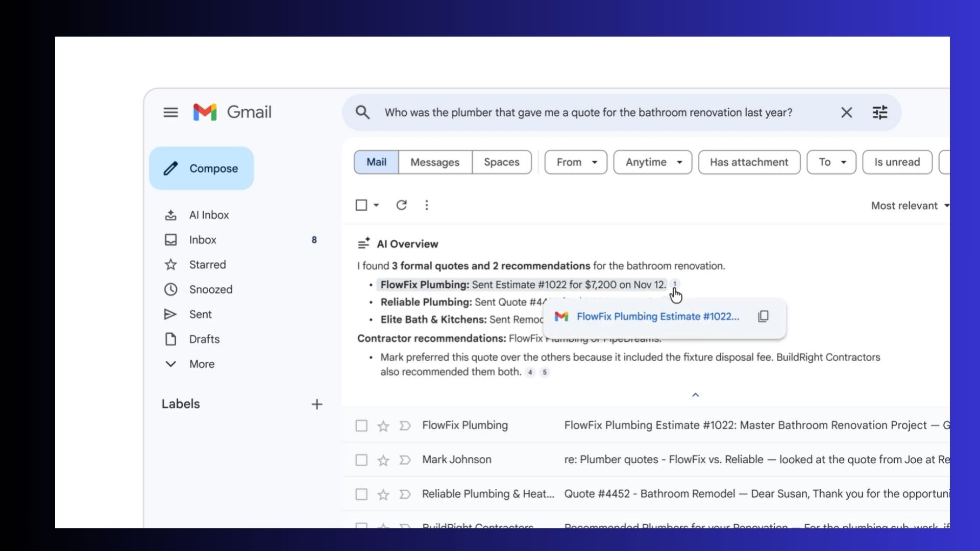Switch to the Spaces tab
This screenshot has width=980, height=551.
tap(501, 162)
